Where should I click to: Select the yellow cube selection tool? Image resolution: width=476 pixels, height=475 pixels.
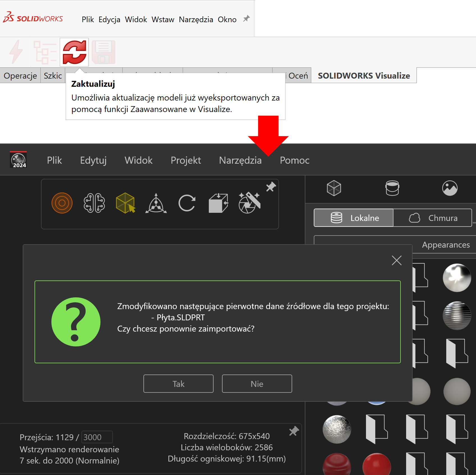click(125, 203)
